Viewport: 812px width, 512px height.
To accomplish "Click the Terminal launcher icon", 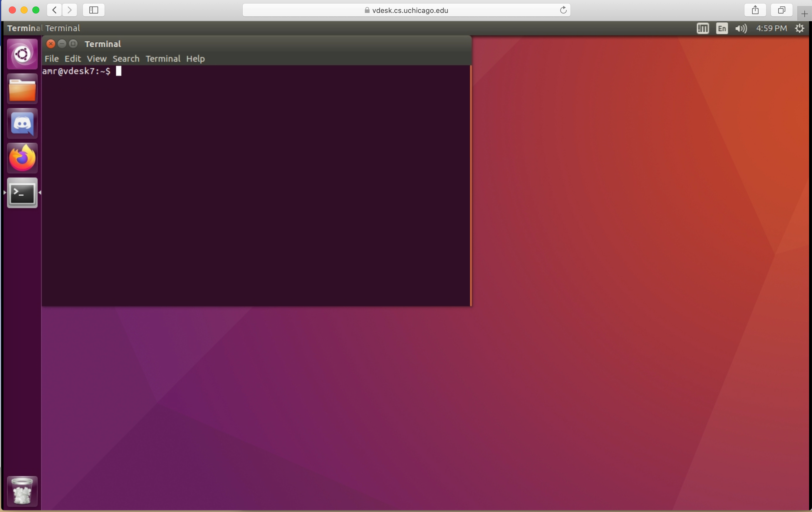I will click(x=22, y=193).
